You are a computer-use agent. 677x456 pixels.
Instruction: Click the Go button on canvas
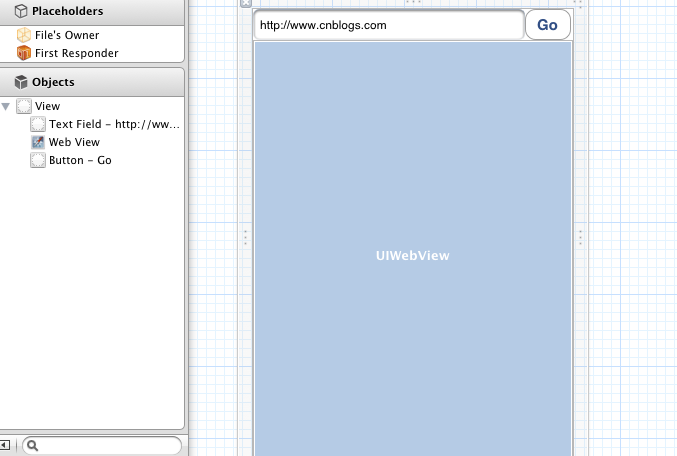tap(548, 25)
